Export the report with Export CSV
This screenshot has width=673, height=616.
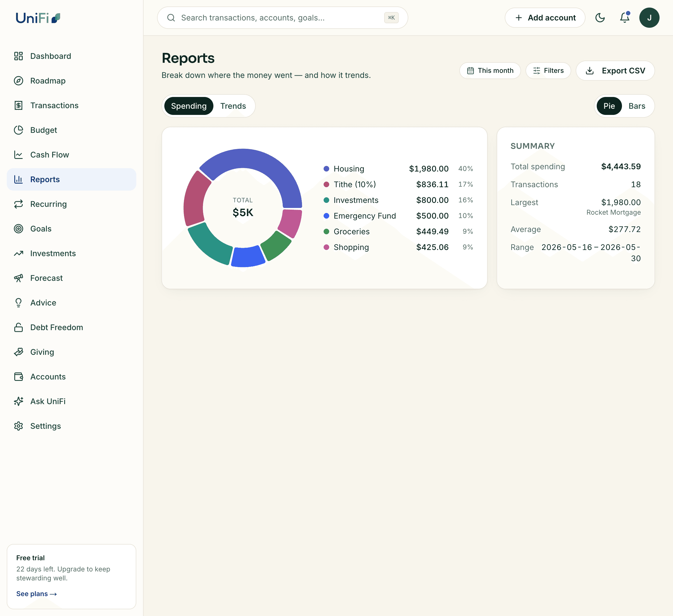pos(615,71)
